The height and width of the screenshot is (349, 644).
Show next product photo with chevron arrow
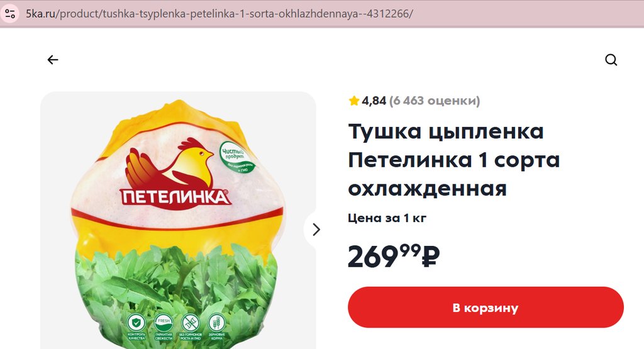click(316, 230)
